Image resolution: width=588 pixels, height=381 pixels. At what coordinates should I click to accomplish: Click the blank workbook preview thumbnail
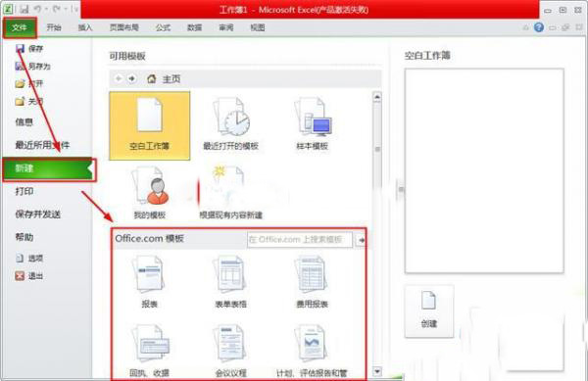(484, 170)
